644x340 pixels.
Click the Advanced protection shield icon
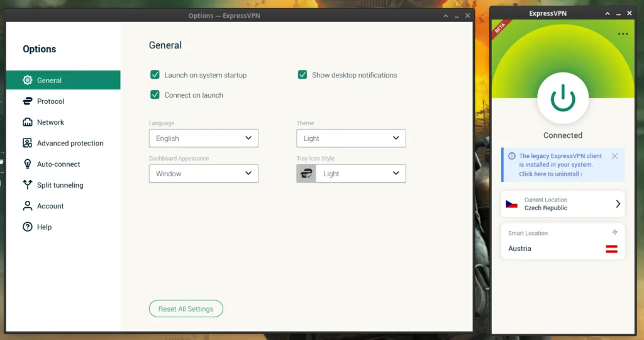[27, 143]
